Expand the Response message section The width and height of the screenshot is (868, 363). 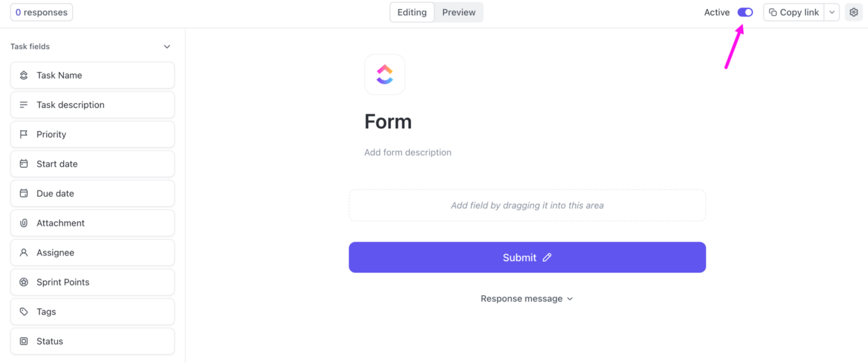point(570,299)
